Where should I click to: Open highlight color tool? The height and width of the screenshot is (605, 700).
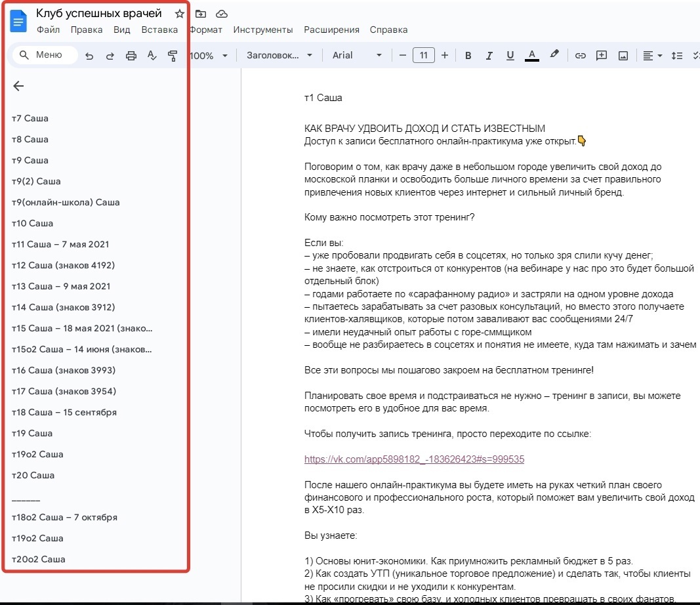554,54
